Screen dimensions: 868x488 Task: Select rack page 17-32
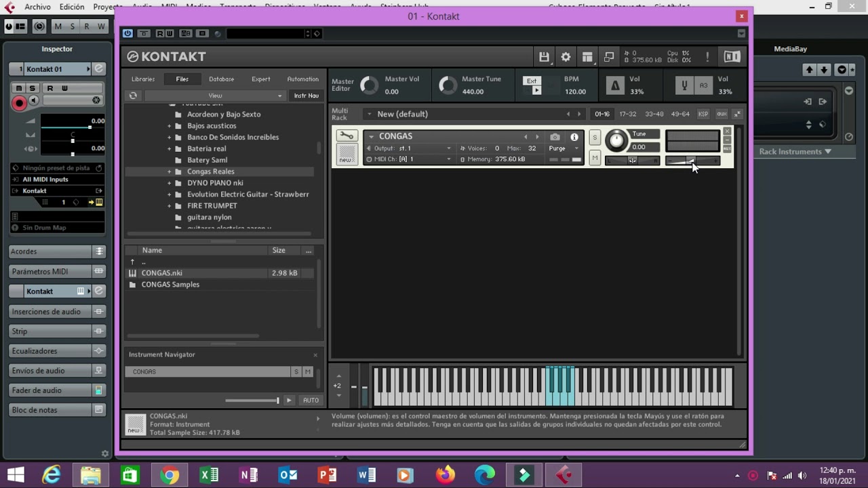click(x=628, y=114)
